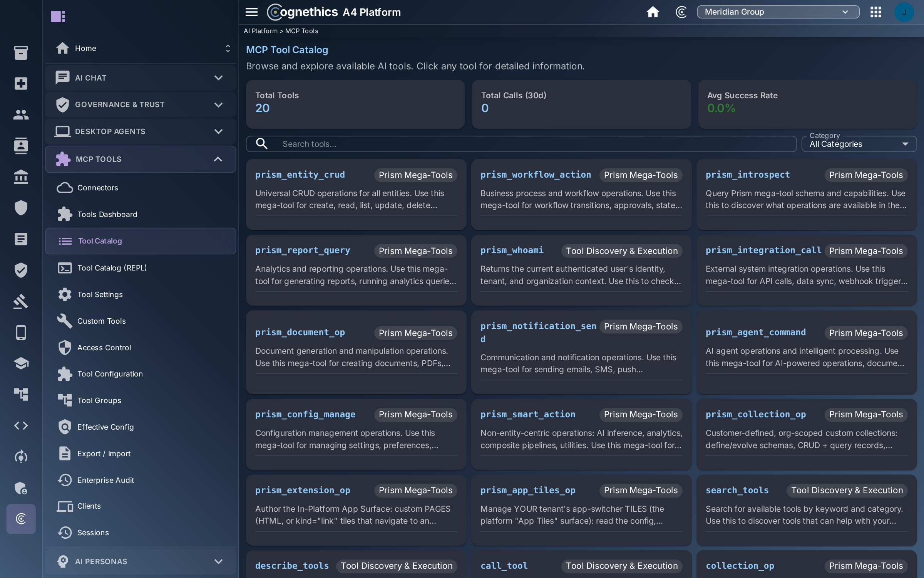Click the purple panel layout icon at top
The height and width of the screenshot is (578, 924).
pos(58,16)
